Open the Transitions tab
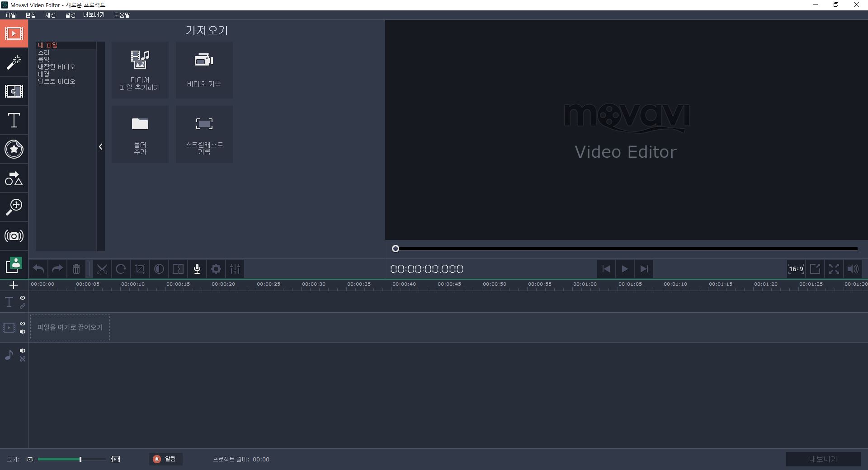The height and width of the screenshot is (470, 868). click(14, 91)
